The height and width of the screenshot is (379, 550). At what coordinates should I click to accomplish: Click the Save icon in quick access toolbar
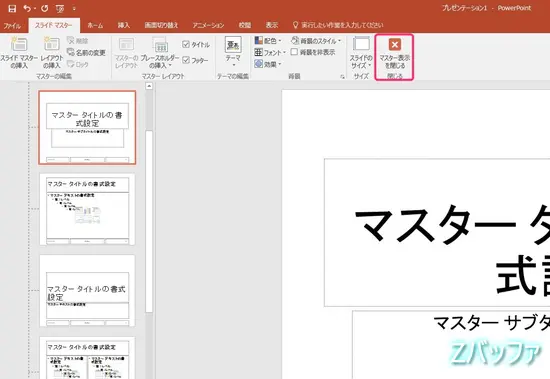pyautogui.click(x=12, y=8)
